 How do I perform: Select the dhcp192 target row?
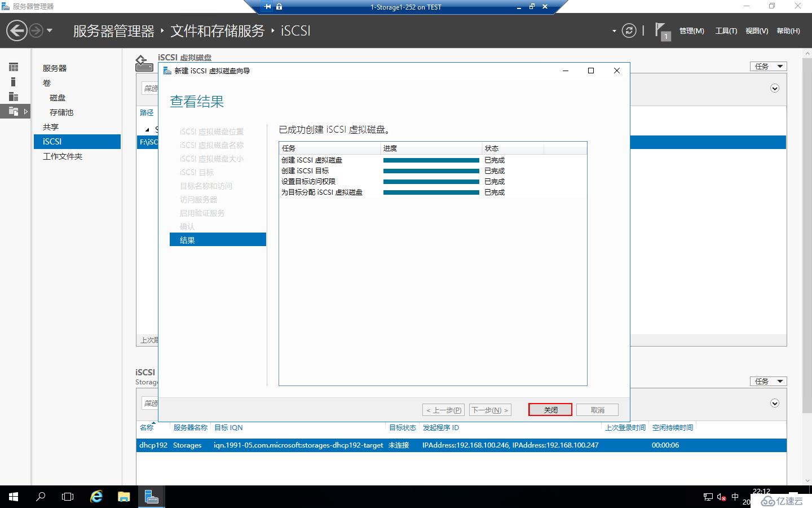(461, 445)
